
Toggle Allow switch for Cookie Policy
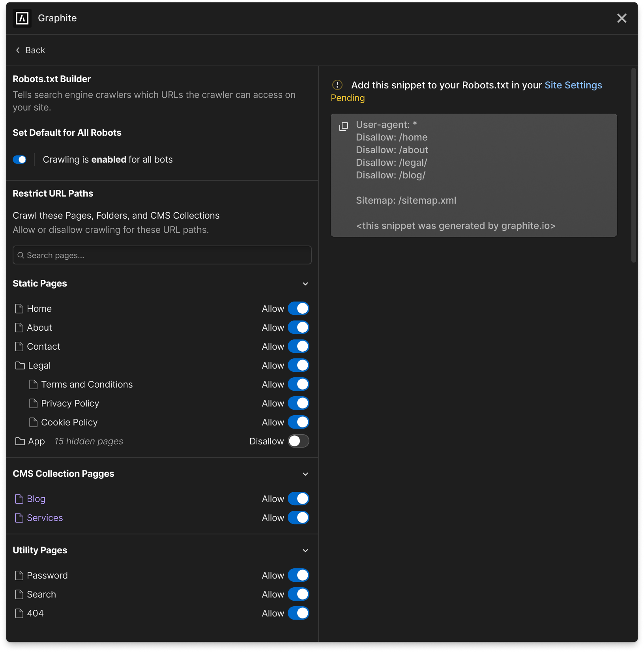[298, 422]
